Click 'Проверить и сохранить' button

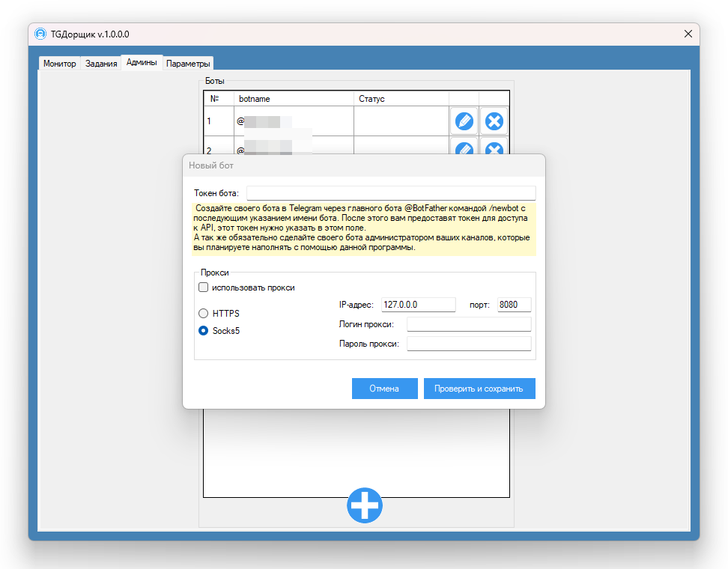(x=479, y=389)
